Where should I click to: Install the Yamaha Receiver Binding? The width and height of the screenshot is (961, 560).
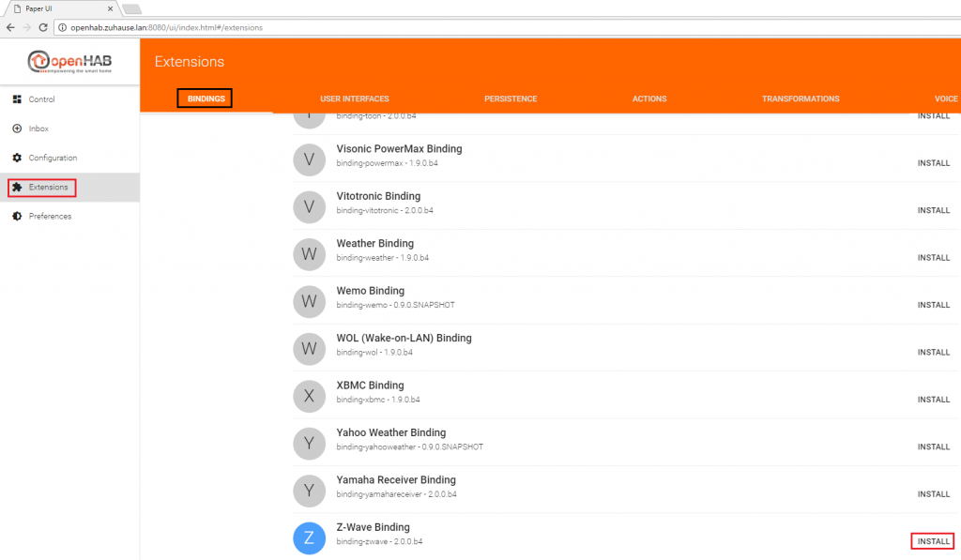tap(933, 494)
